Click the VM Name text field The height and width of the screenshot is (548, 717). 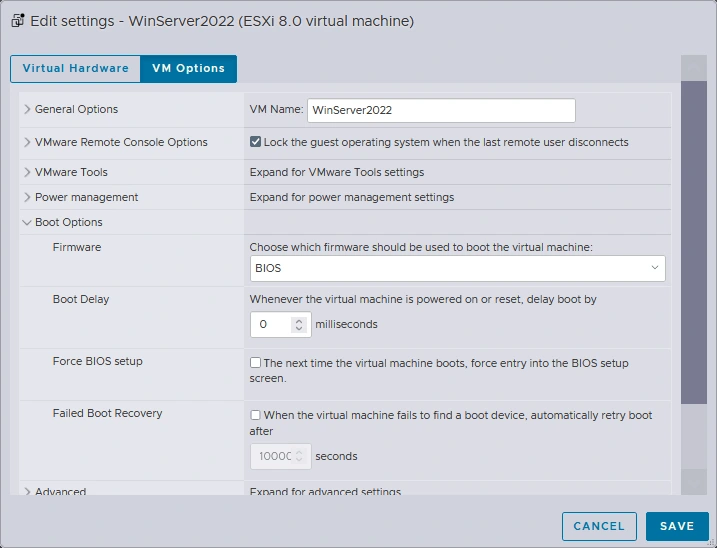click(440, 110)
